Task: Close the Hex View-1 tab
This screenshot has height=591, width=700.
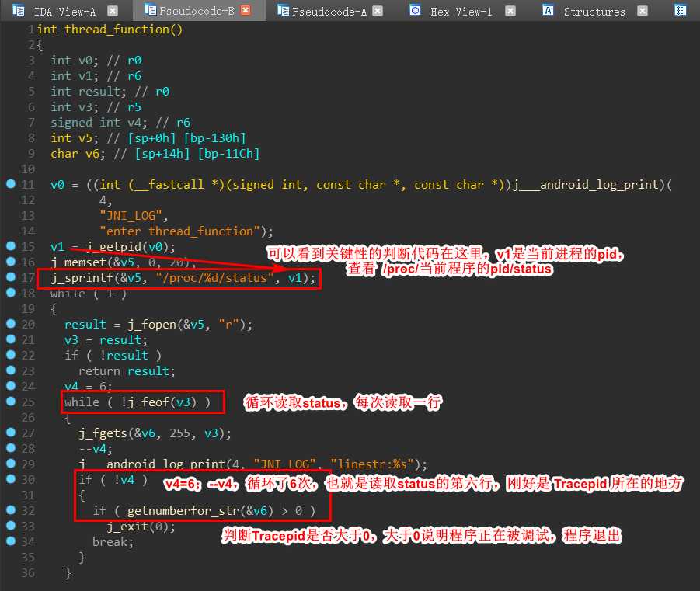Action: (x=510, y=11)
